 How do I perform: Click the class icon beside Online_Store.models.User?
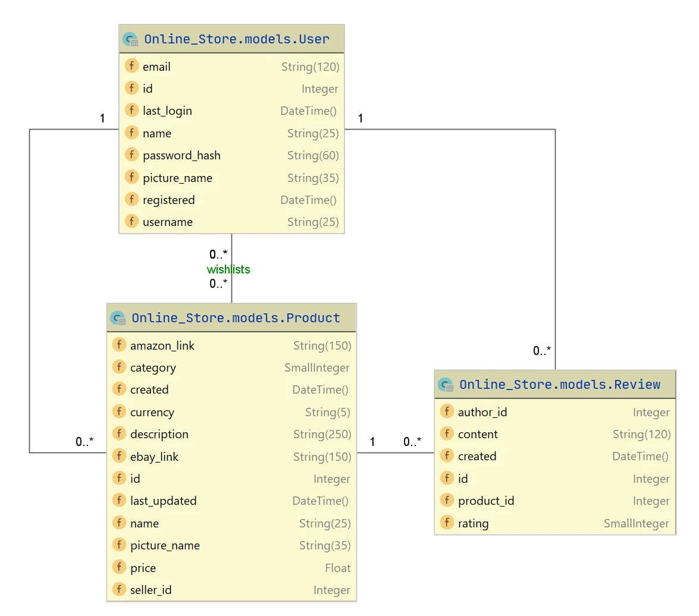[x=130, y=40]
